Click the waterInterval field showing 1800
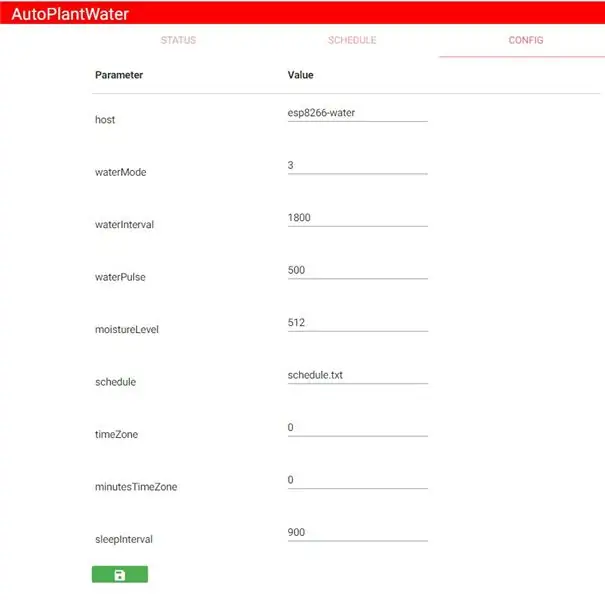This screenshot has width=605, height=600. coord(356,218)
